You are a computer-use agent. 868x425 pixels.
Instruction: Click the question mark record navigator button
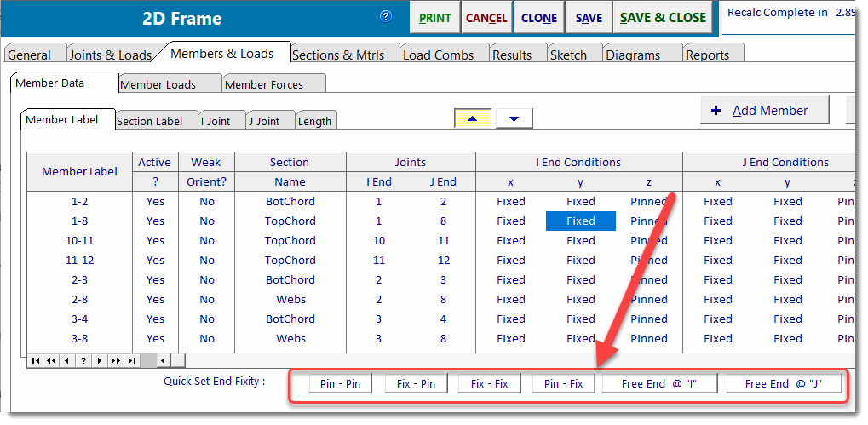point(83,360)
